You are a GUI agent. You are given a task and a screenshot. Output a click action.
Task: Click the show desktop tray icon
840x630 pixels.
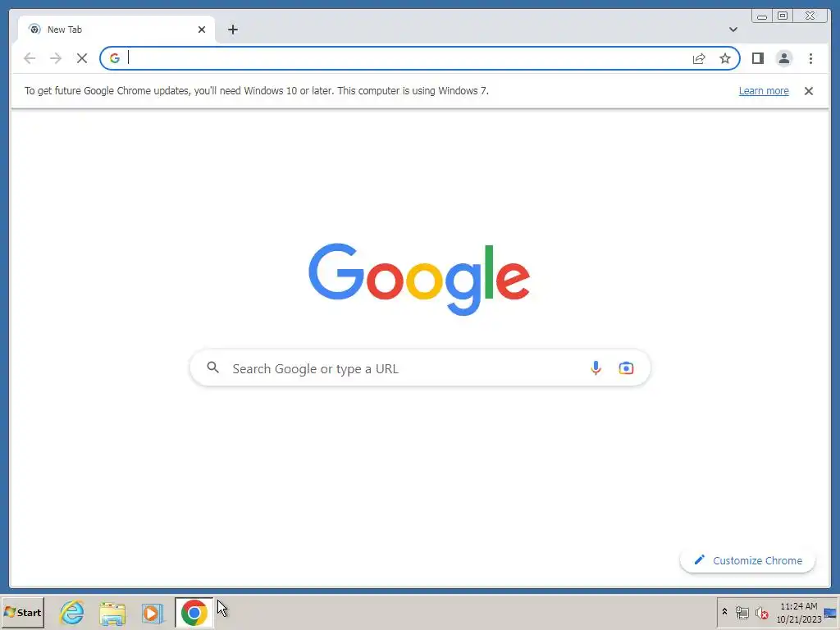[830, 613]
